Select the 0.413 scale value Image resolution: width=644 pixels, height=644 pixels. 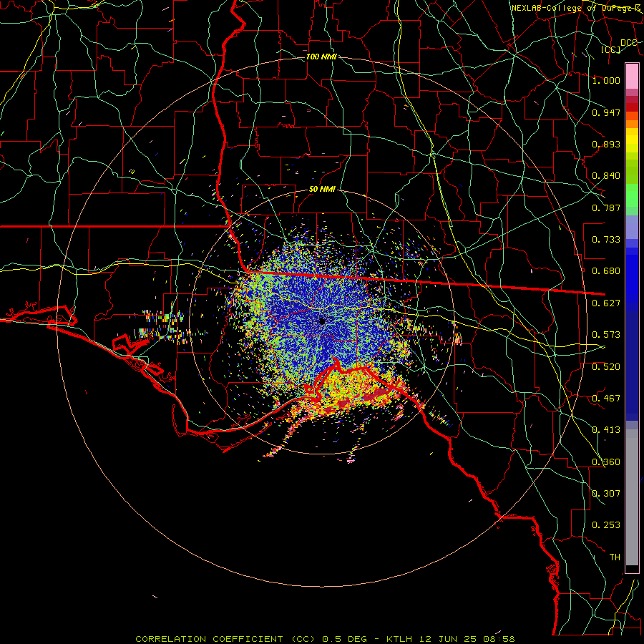pos(606,430)
